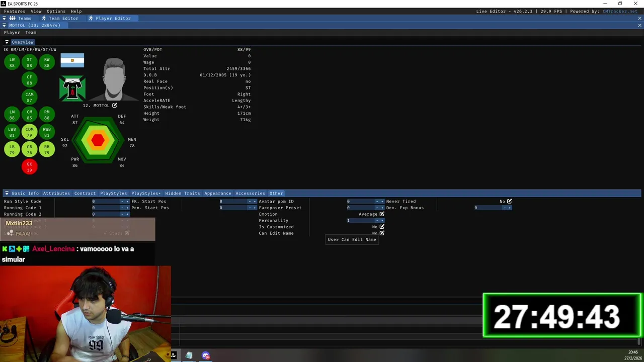Screen dimensions: 644x362
Task: Open the View menu
Action: [x=36, y=11]
